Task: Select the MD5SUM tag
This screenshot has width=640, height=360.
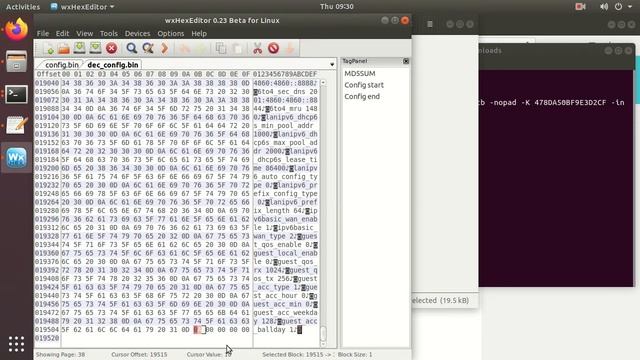Action: [360, 73]
